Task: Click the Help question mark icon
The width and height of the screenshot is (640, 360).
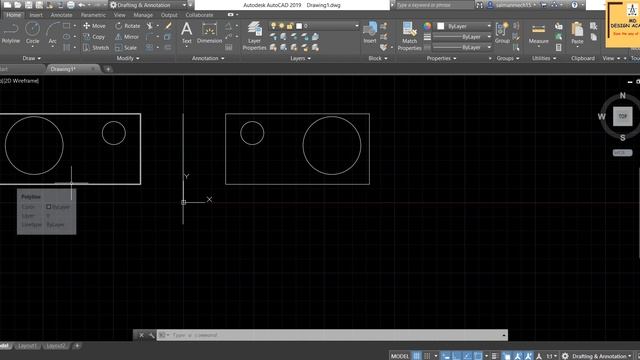Action: [x=574, y=5]
